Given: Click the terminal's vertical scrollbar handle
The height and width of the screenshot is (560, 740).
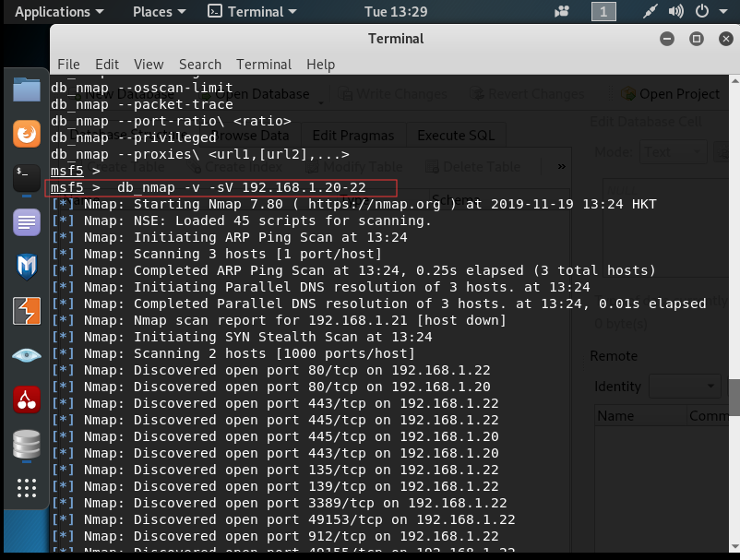Looking at the screenshot, I should (x=734, y=397).
